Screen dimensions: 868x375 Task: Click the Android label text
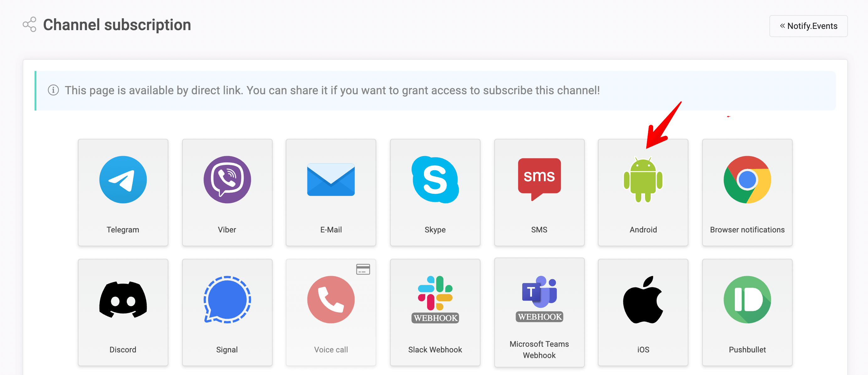(x=643, y=230)
